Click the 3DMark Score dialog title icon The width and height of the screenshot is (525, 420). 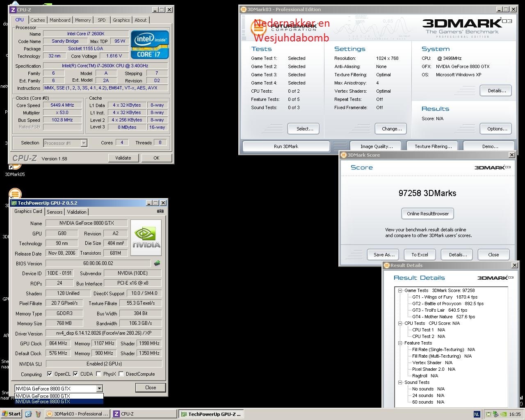tap(344, 155)
